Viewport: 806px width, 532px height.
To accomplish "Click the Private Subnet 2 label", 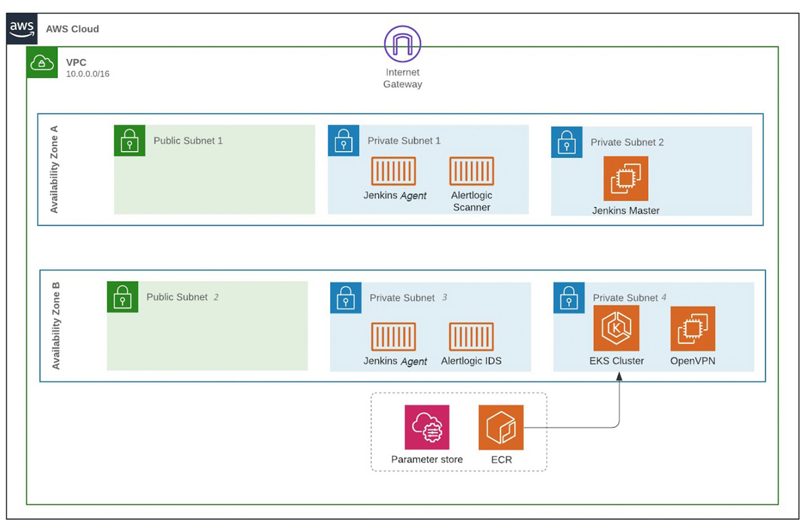I will (x=627, y=142).
